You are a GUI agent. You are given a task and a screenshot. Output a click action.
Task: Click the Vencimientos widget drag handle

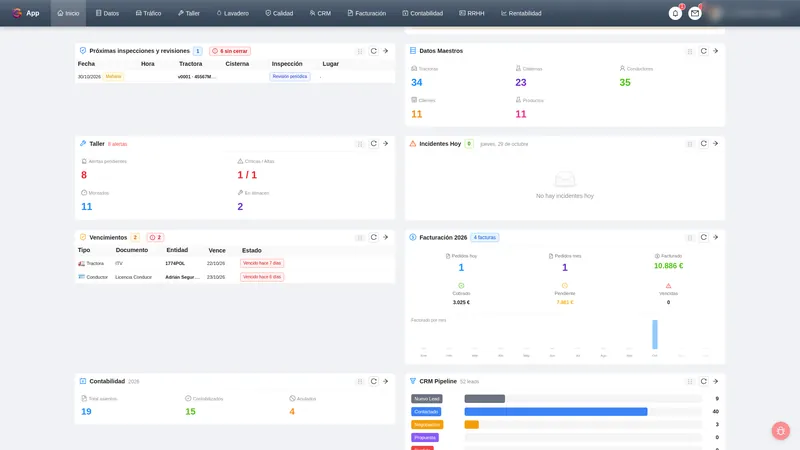click(x=360, y=238)
